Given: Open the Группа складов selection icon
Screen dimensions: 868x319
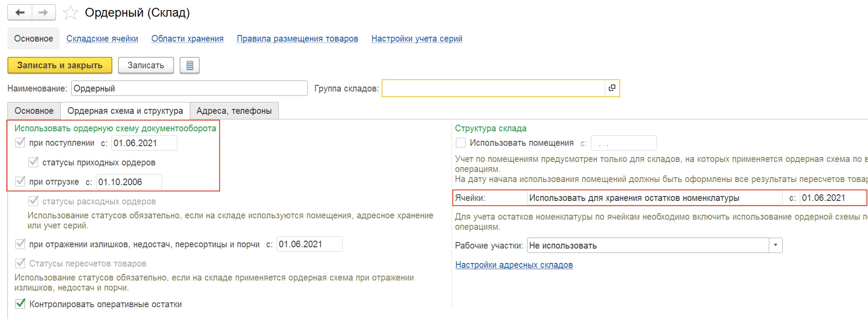Looking at the screenshot, I should coord(612,88).
